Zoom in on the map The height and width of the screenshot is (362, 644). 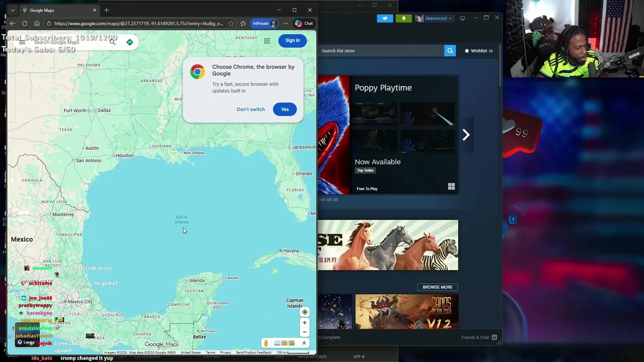point(304,323)
